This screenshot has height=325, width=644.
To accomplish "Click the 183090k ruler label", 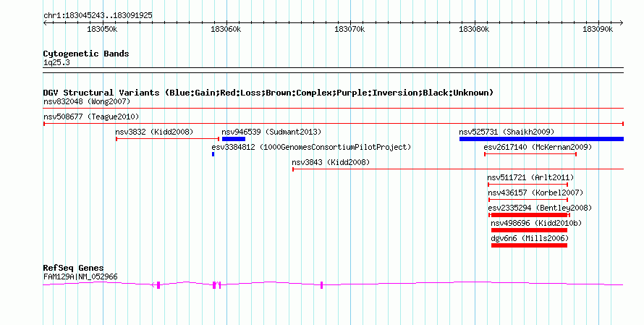I will pos(598,29).
